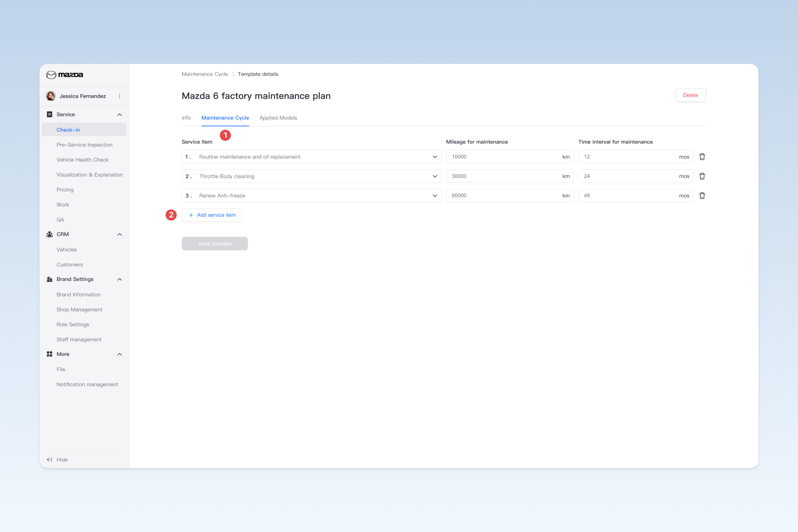798x532 pixels.
Task: Edit the 48 mos interval field
Action: tap(636, 195)
